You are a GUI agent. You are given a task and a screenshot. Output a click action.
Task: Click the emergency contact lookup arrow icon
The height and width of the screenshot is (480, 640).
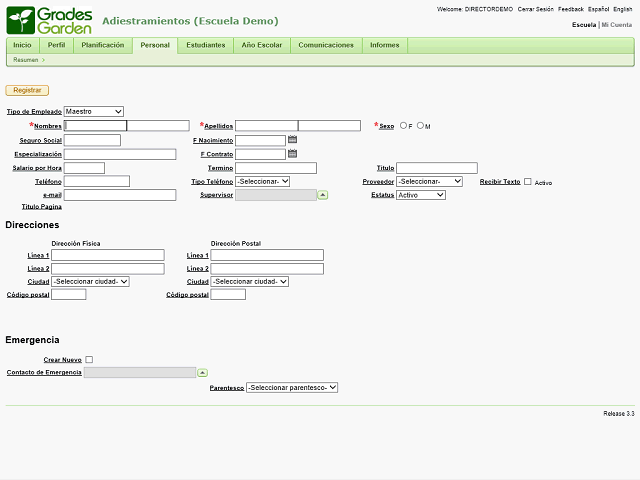tap(202, 373)
